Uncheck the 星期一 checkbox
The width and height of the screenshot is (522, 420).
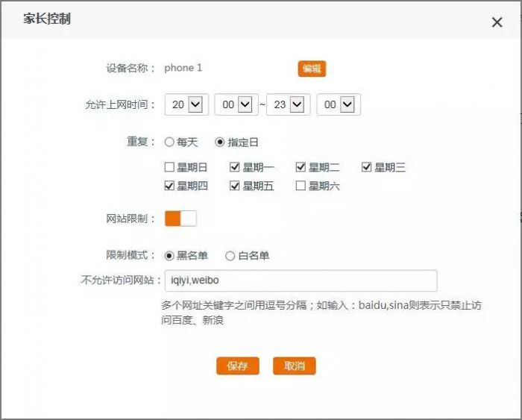coord(235,167)
